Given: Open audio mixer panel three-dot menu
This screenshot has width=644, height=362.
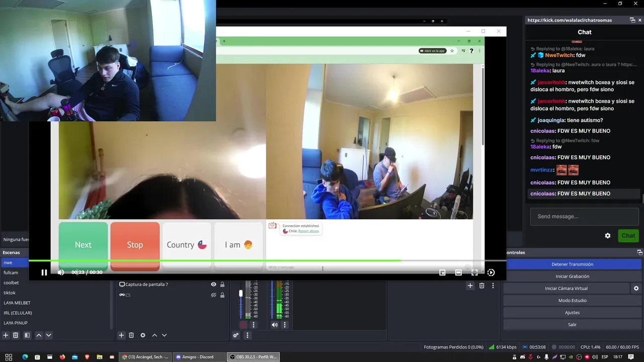Looking at the screenshot, I should (x=247, y=335).
